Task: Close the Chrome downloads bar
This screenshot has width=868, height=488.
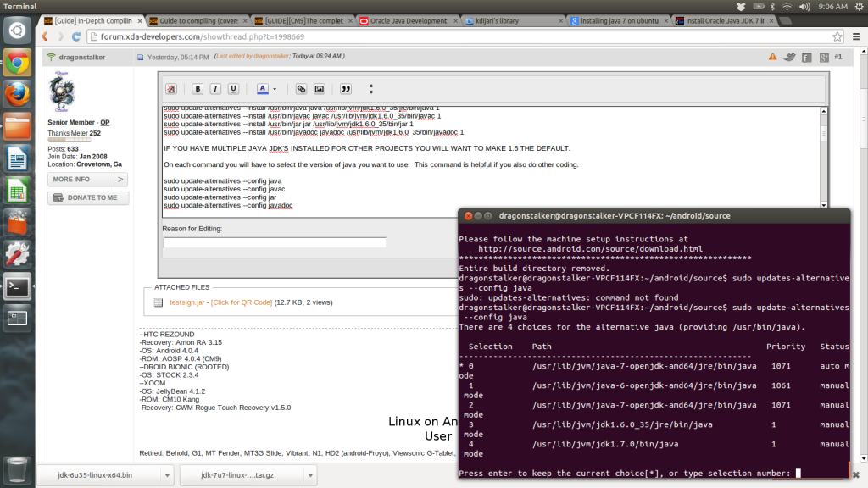Action: [856, 475]
